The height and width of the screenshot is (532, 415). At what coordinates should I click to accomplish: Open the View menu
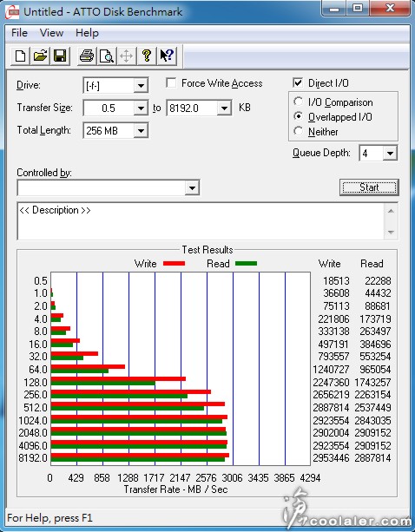click(x=51, y=33)
